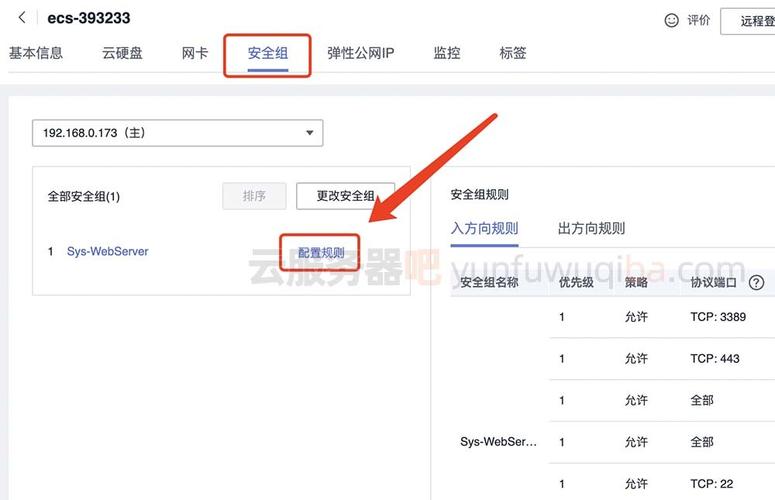The height and width of the screenshot is (500, 775).
Task: Click the 协议端口 column header
Action: (x=714, y=283)
